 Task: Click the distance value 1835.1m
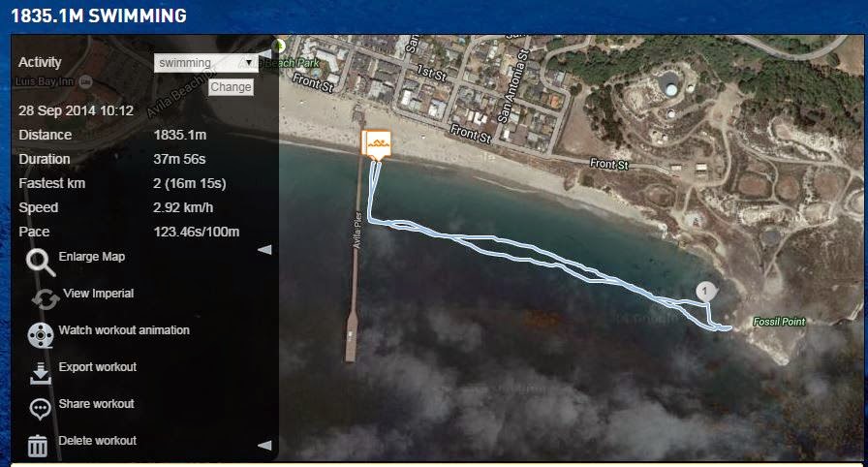tap(180, 135)
